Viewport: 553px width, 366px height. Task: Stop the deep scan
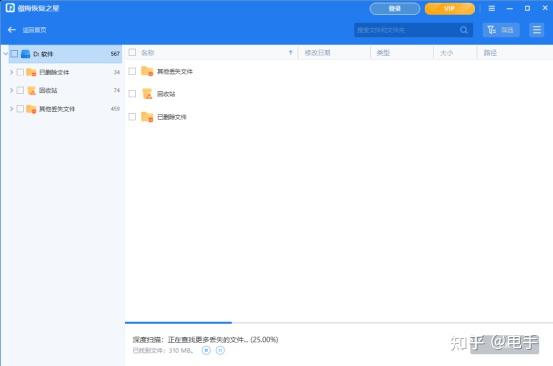pos(206,350)
